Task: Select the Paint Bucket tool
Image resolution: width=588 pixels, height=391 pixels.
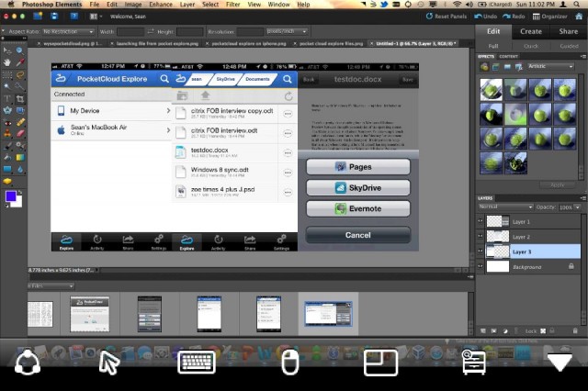Action: (x=7, y=157)
